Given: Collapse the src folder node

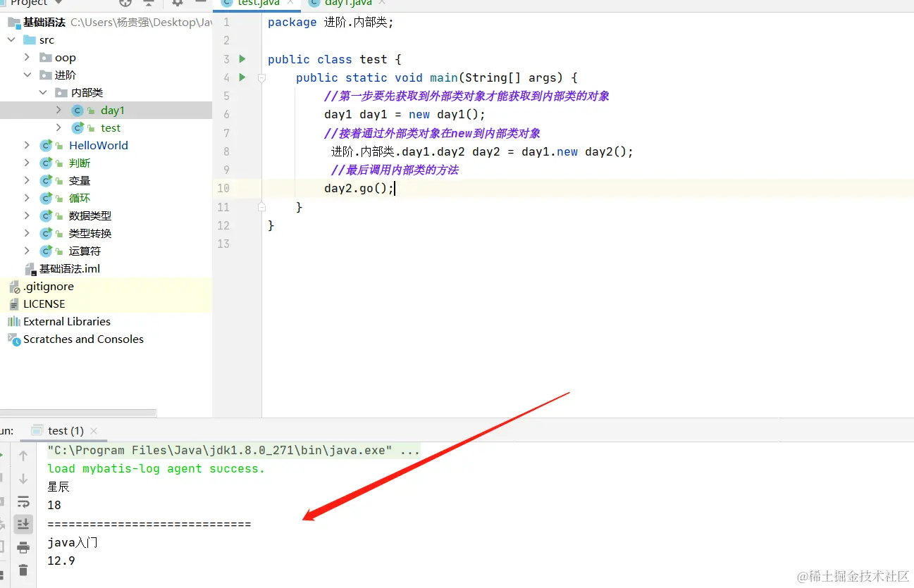Looking at the screenshot, I should [x=11, y=40].
